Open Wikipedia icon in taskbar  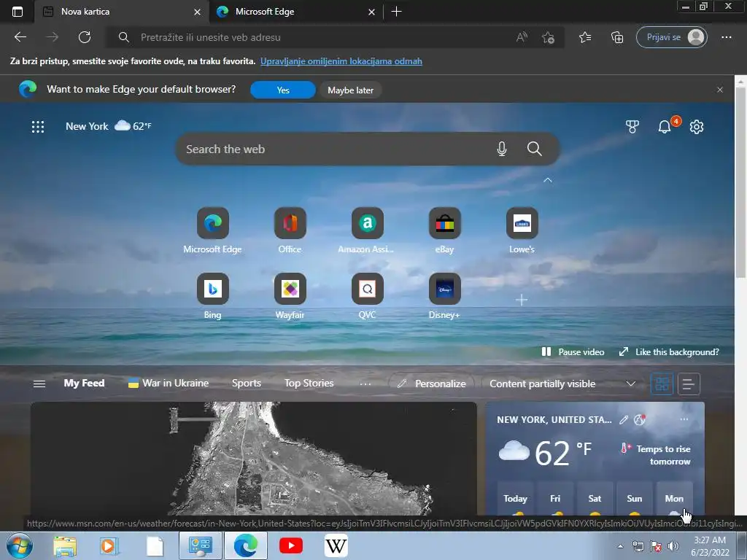(x=336, y=545)
